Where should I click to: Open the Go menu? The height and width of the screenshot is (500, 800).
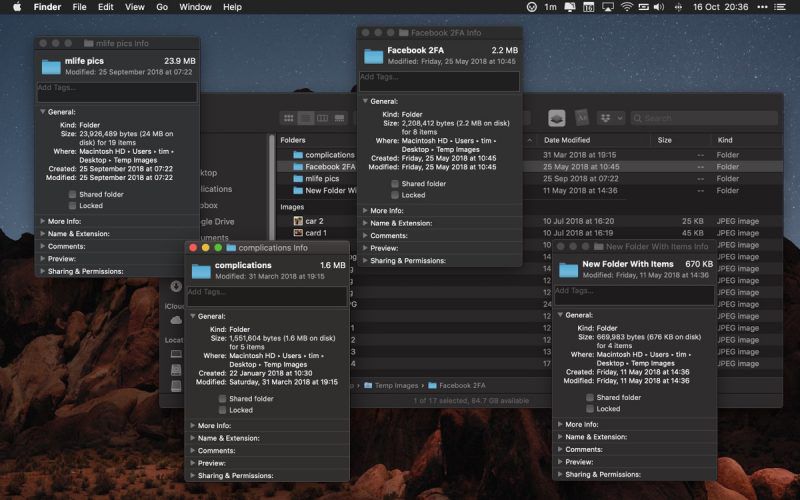162,7
